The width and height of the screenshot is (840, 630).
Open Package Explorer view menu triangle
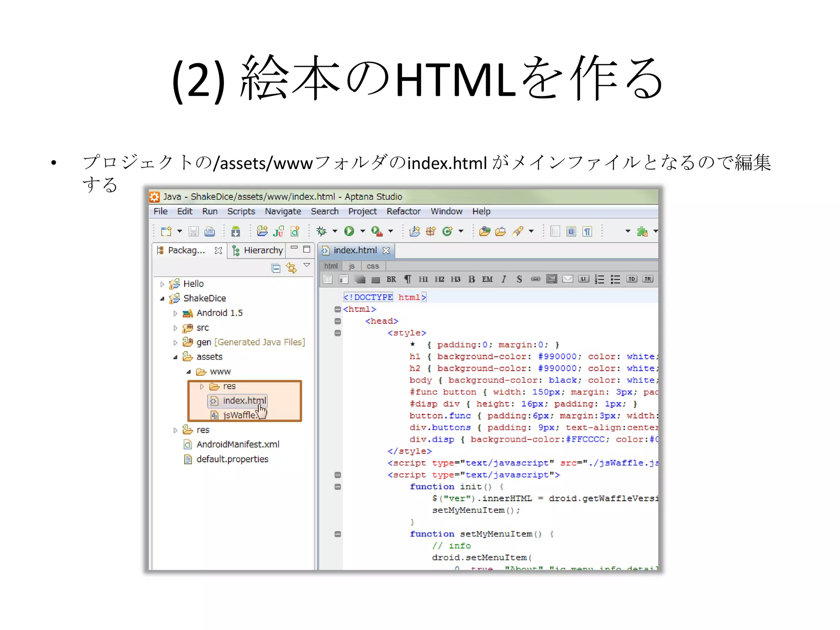pos(306,265)
